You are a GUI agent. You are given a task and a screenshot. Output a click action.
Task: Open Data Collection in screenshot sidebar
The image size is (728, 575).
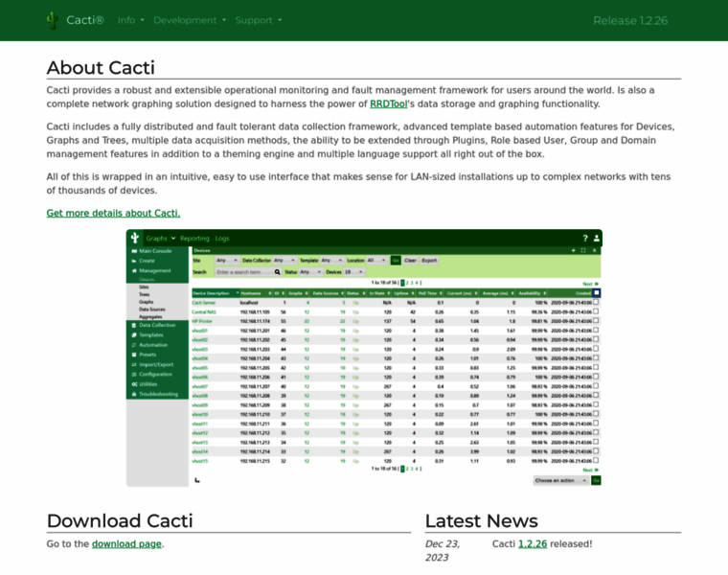tap(157, 325)
